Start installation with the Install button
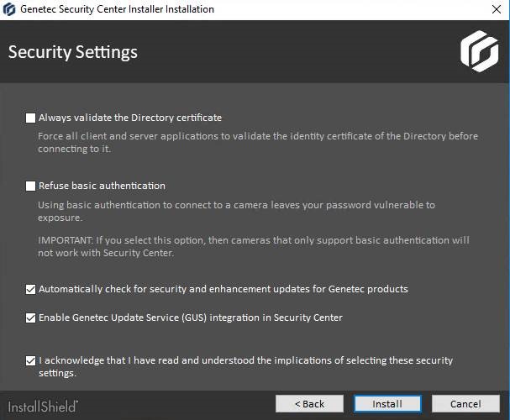Image resolution: width=510 pixels, height=420 pixels. (387, 404)
